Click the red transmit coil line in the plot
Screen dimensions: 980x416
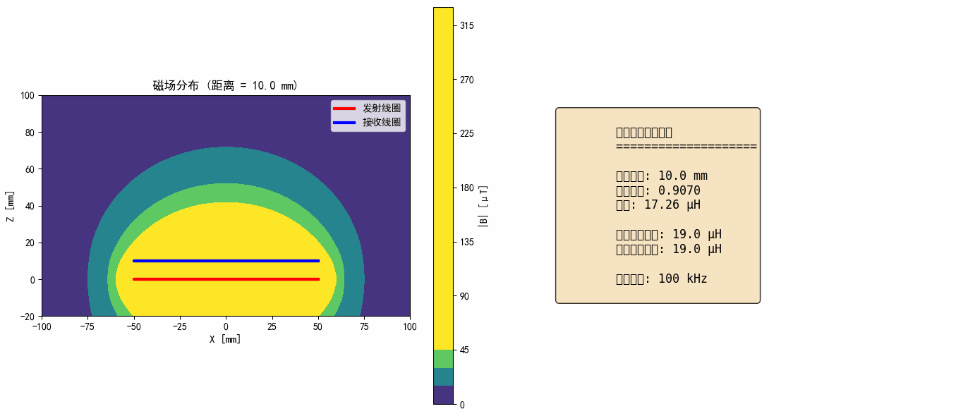pos(226,279)
